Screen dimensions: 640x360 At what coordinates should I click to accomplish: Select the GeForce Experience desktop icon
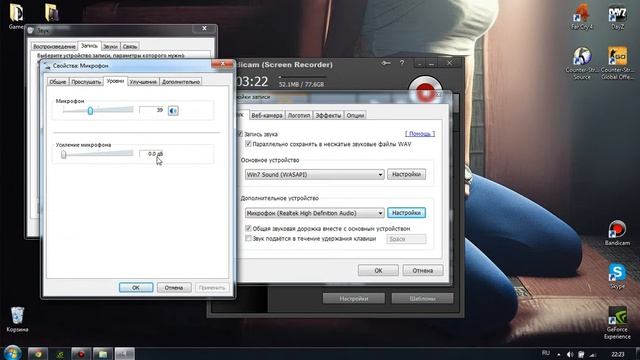[x=617, y=323]
